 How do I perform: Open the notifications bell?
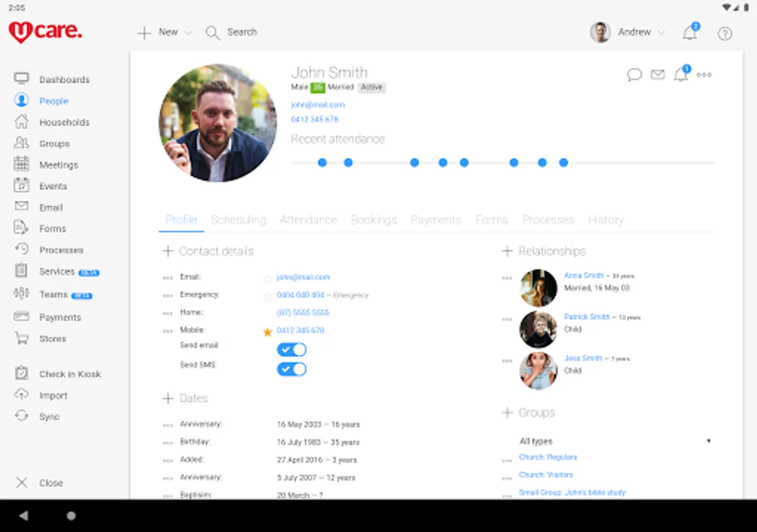[689, 34]
